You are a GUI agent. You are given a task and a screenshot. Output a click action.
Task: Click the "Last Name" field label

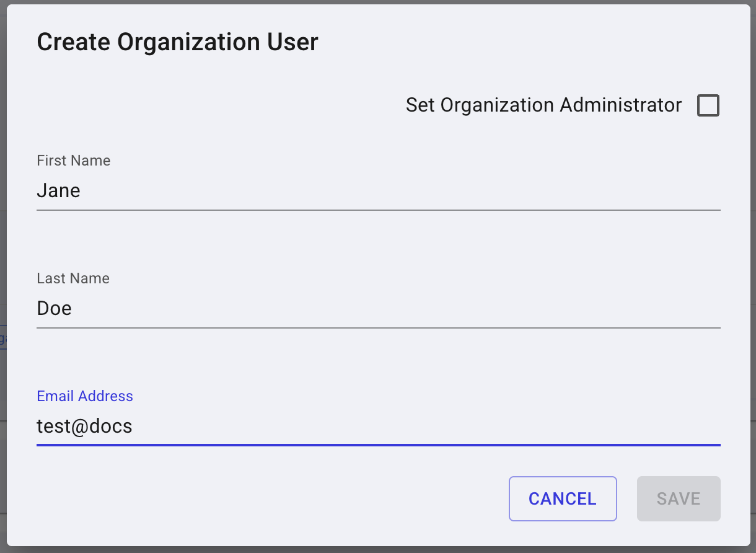[73, 278]
